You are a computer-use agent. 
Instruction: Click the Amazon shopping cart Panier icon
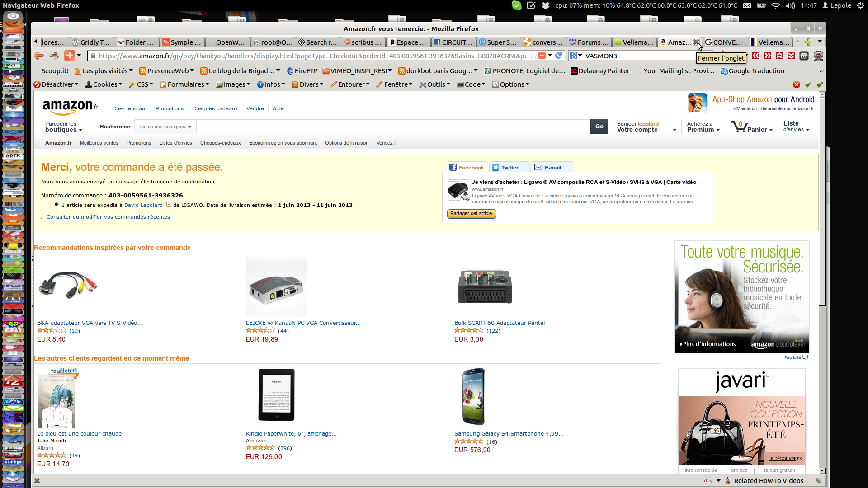(739, 127)
